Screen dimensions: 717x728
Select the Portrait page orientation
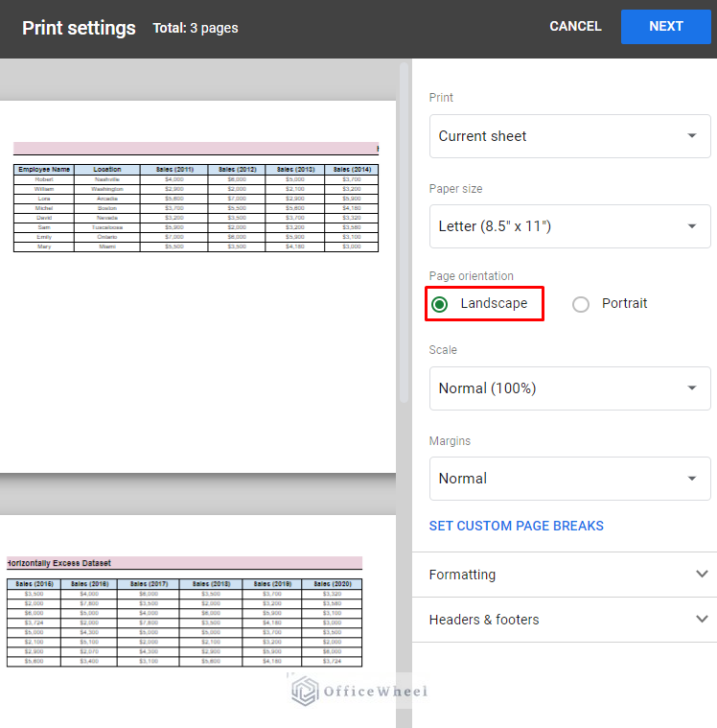click(x=581, y=304)
